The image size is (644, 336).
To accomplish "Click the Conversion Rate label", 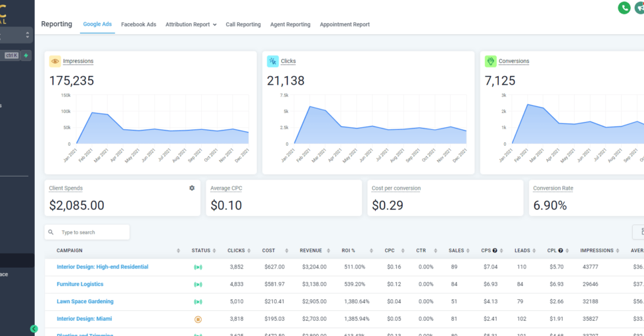I will (x=553, y=188).
